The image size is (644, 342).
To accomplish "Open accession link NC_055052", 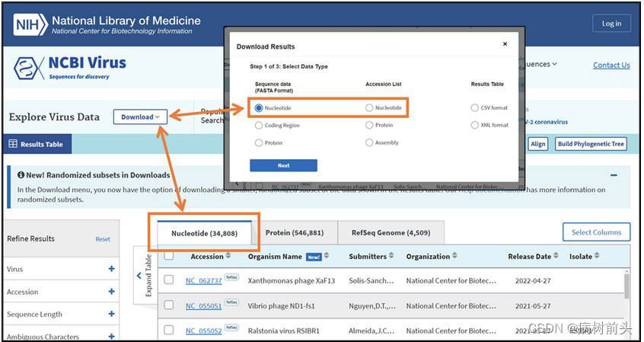I will pos(204,331).
